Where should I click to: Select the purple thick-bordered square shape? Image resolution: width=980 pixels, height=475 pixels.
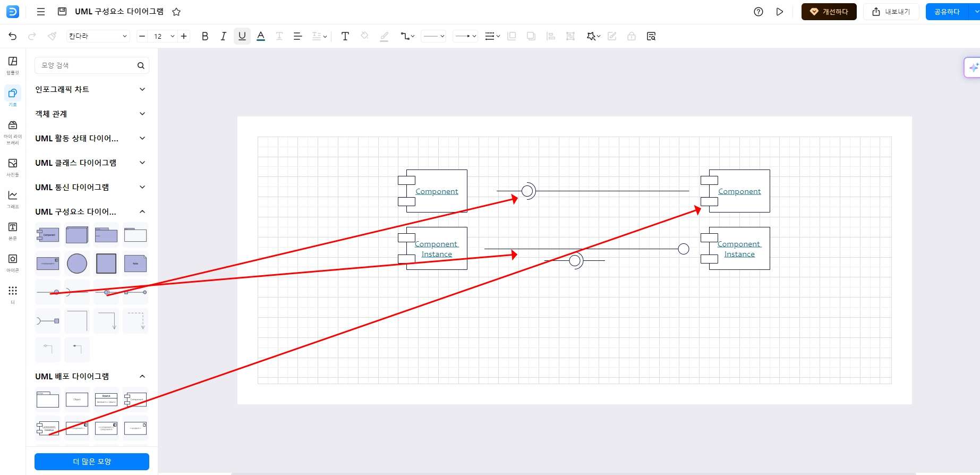coord(106,264)
